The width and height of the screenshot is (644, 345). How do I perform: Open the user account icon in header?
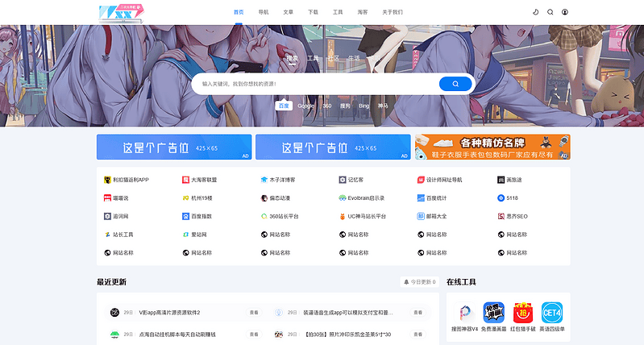tap(565, 12)
